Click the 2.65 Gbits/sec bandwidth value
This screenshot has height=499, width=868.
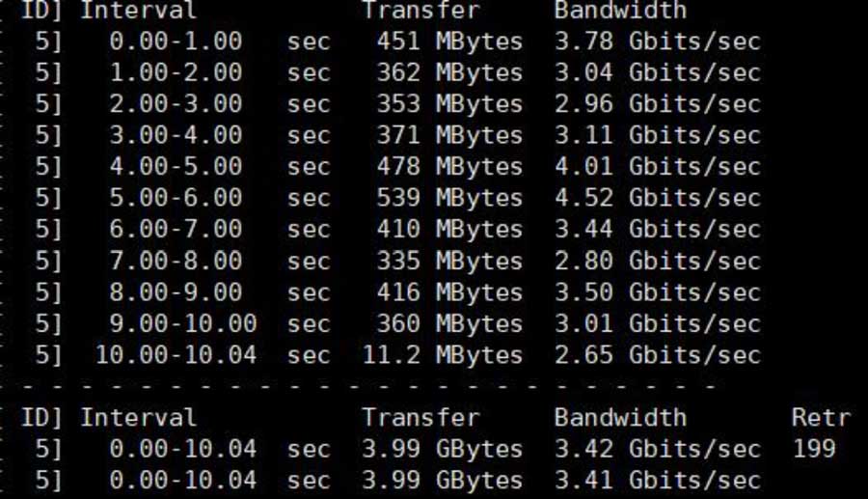[x=658, y=355]
